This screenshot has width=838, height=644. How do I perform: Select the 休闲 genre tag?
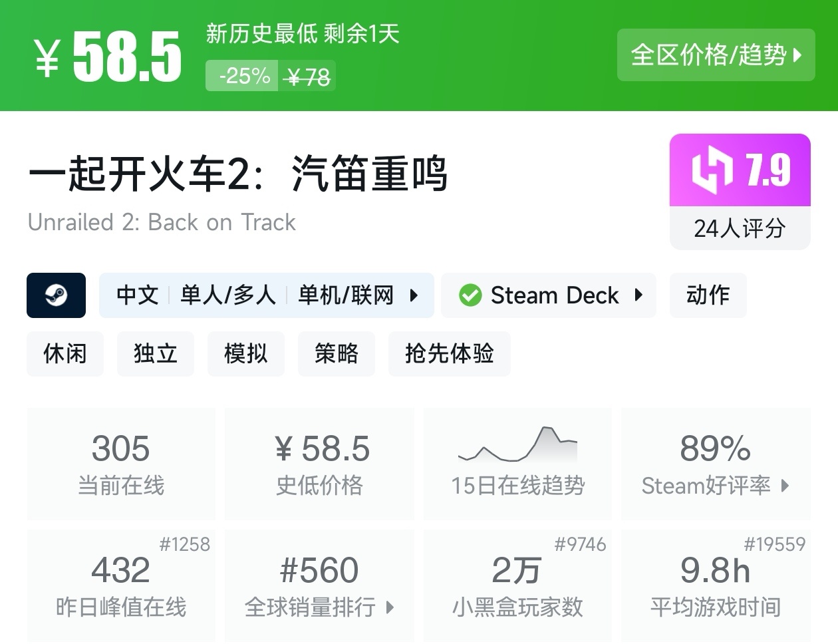click(65, 354)
